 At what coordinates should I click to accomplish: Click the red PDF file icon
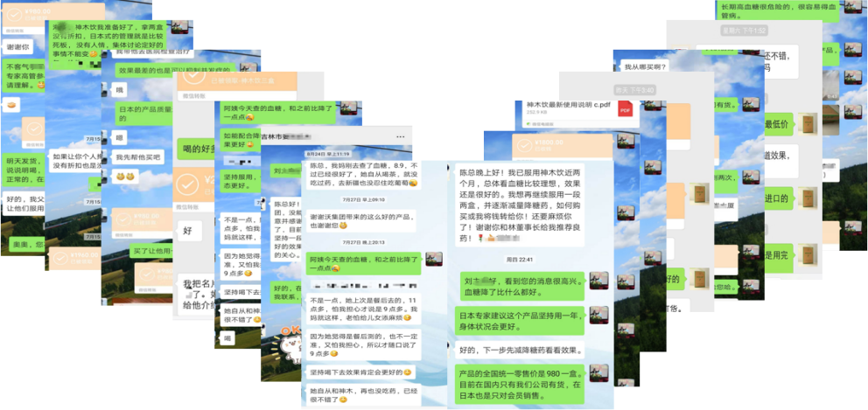click(625, 109)
